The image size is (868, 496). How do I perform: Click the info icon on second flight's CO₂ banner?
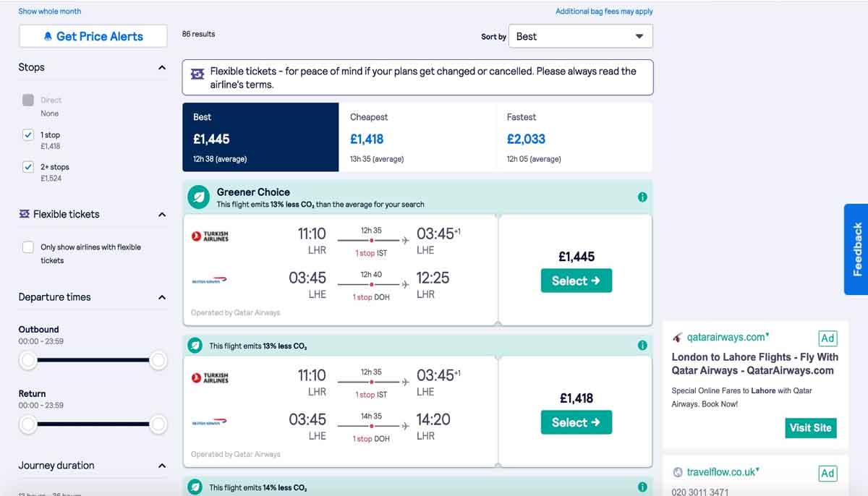(x=642, y=346)
